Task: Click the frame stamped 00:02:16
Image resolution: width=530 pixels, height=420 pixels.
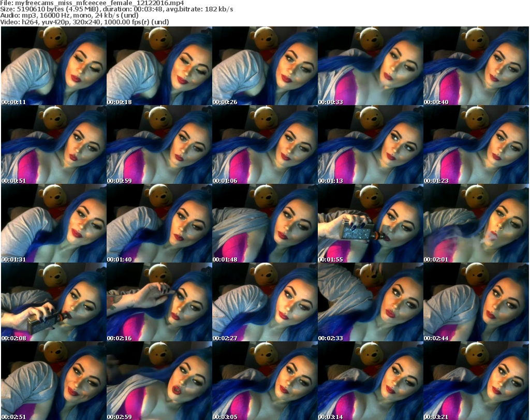Action: click(x=159, y=302)
